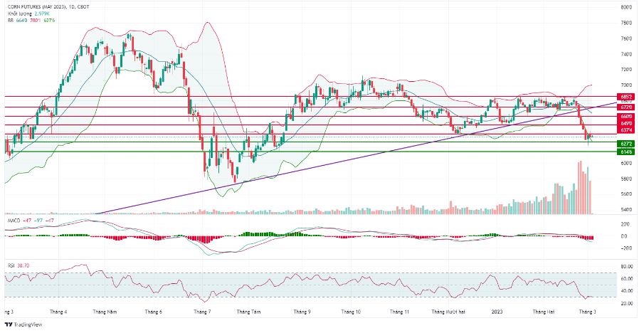Click the 2023 time axis label

497,312
